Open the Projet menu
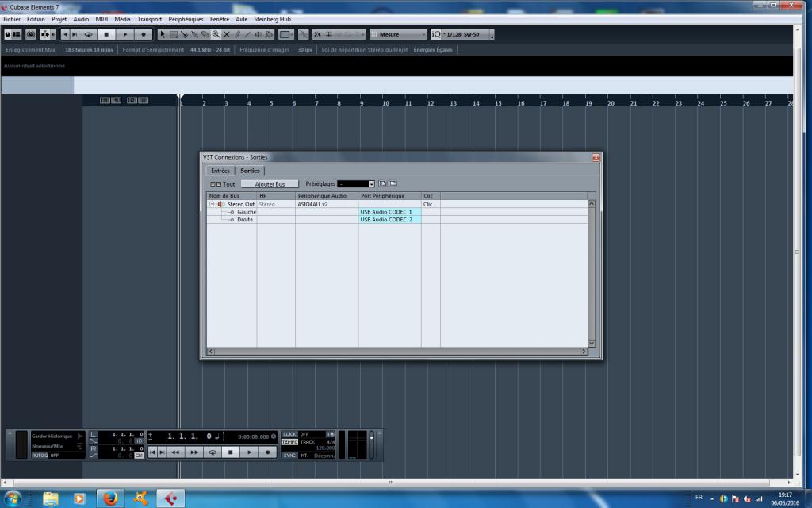 59,19
